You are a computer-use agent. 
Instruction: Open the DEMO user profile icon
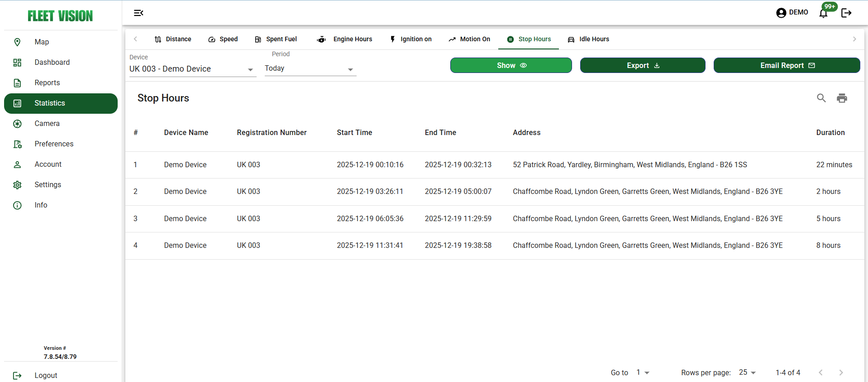tap(781, 13)
